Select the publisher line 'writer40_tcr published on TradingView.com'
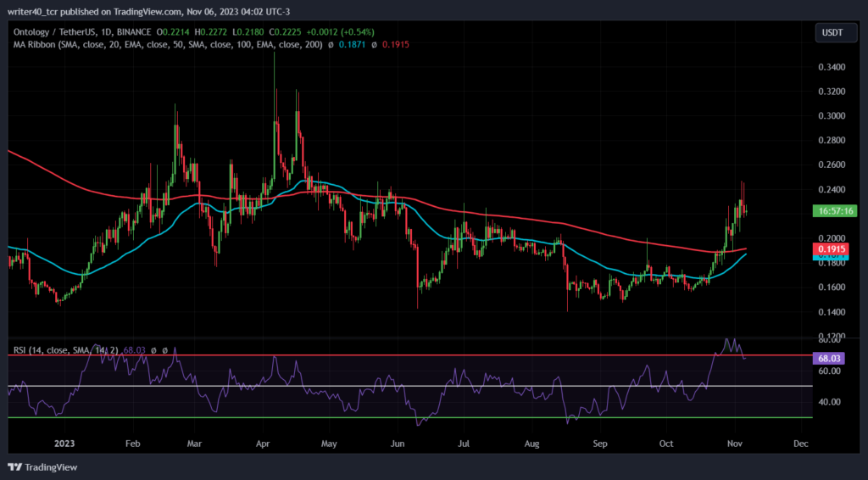Image resolution: width=868 pixels, height=480 pixels. [95, 12]
